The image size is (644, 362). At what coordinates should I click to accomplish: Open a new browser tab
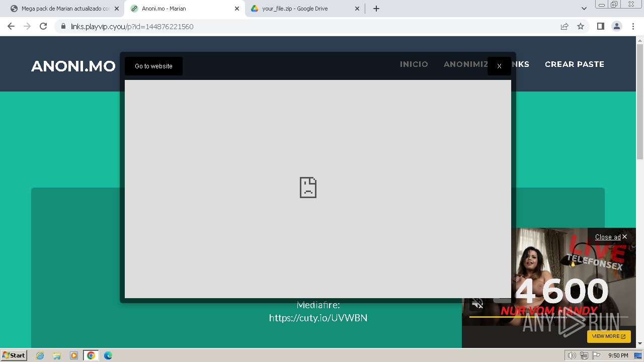point(376,9)
